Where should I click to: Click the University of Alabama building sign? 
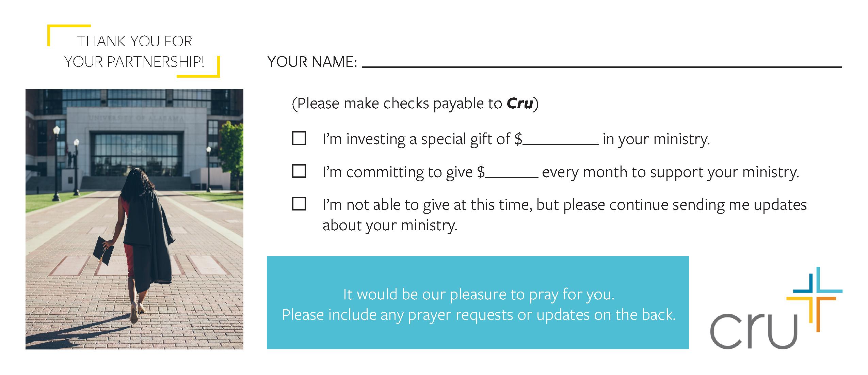pyautogui.click(x=136, y=118)
